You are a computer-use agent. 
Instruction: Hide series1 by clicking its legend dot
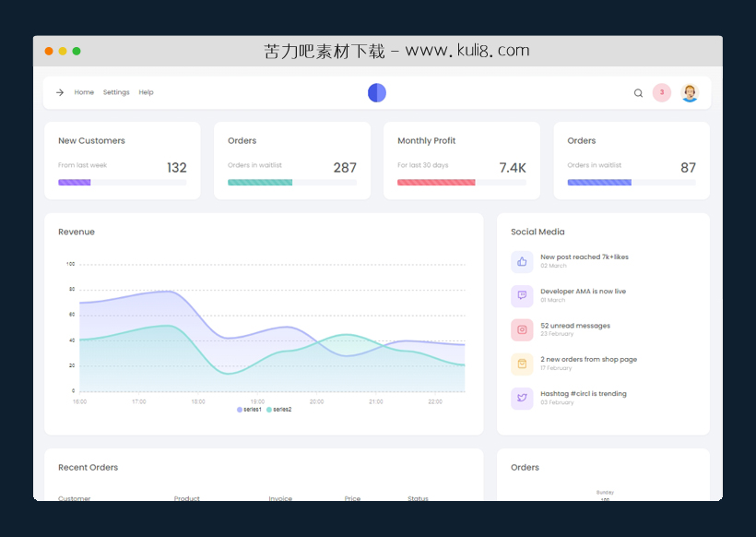239,409
